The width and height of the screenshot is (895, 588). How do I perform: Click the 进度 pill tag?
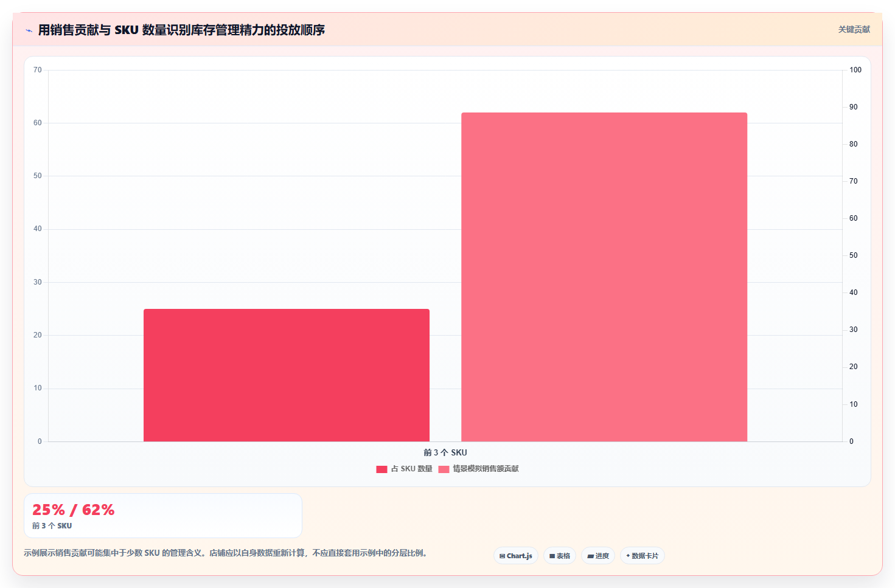[x=598, y=556]
